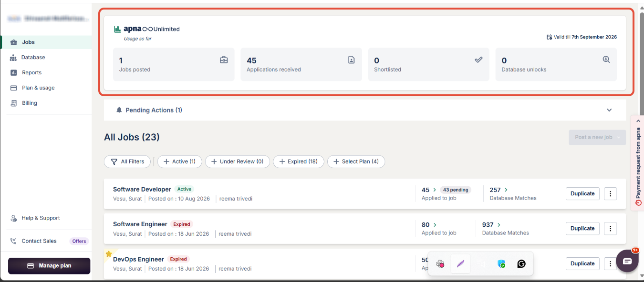Click the Expired tag on Software Engineer

tap(182, 224)
